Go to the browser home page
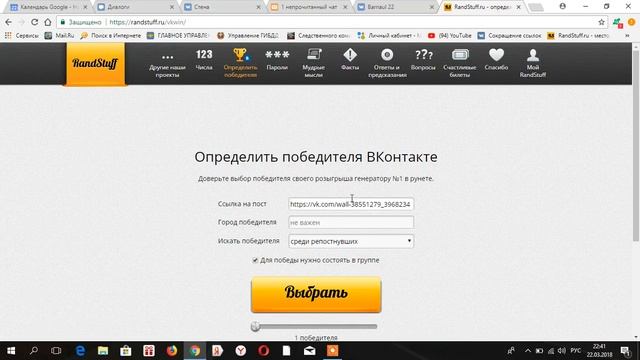 [48, 22]
